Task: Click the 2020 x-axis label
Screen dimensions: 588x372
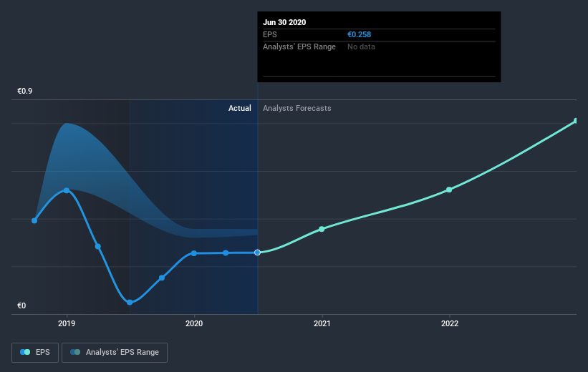Action: (194, 323)
